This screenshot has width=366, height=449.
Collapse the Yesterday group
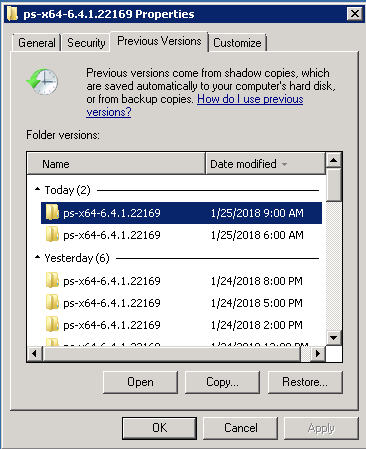[x=37, y=257]
